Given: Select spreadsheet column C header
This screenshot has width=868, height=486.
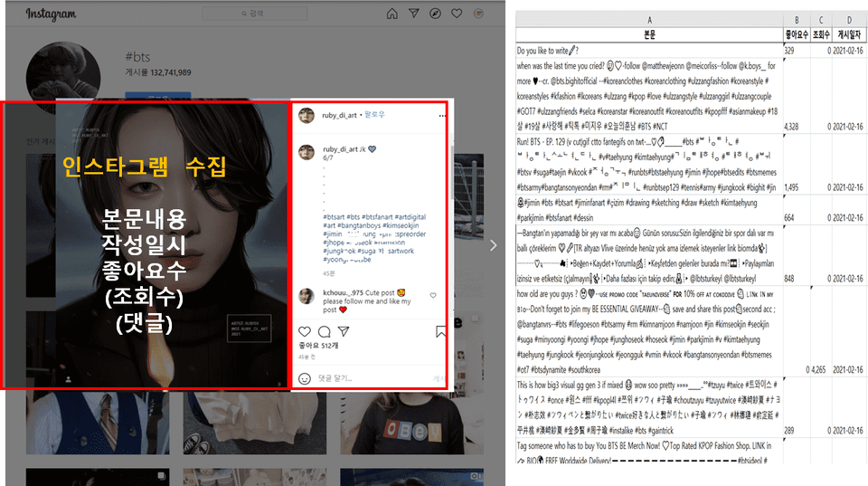Looking at the screenshot, I should [x=821, y=19].
